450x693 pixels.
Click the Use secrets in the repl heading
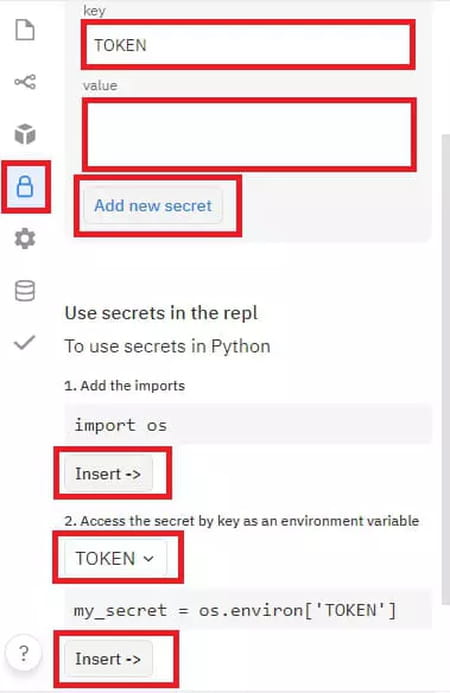click(161, 313)
